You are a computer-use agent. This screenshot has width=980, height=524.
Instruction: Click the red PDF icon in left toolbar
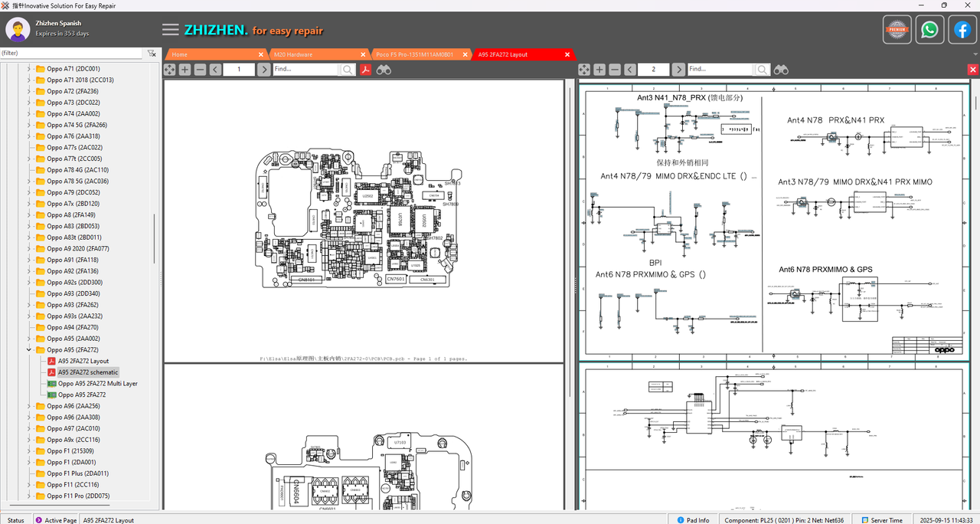[366, 70]
